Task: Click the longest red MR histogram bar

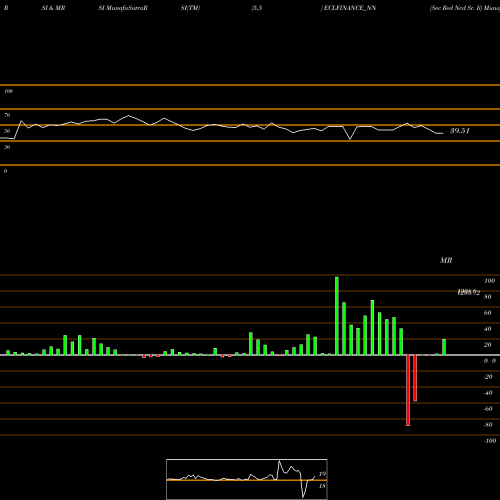Action: [x=408, y=390]
